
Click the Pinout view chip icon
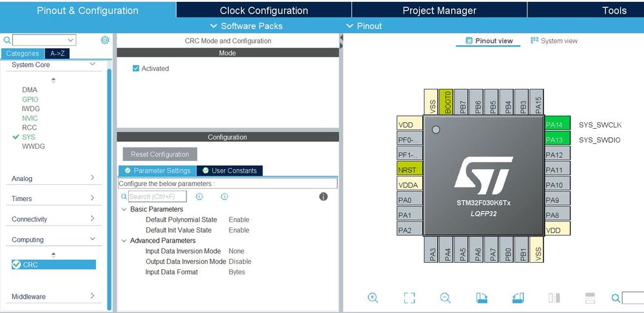coord(469,40)
